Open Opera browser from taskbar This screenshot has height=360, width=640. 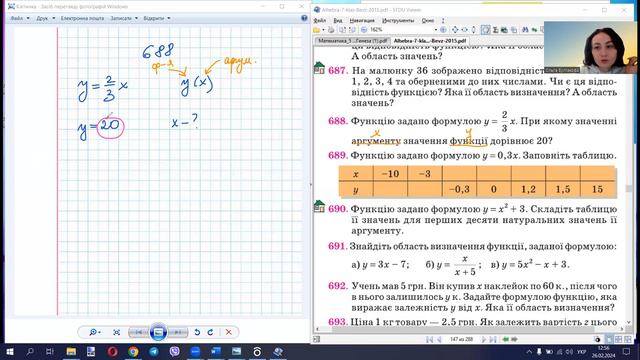click(x=113, y=351)
